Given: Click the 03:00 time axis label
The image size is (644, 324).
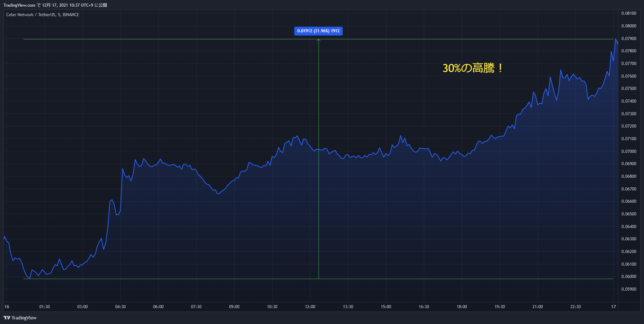Looking at the screenshot, I should 83,307.
